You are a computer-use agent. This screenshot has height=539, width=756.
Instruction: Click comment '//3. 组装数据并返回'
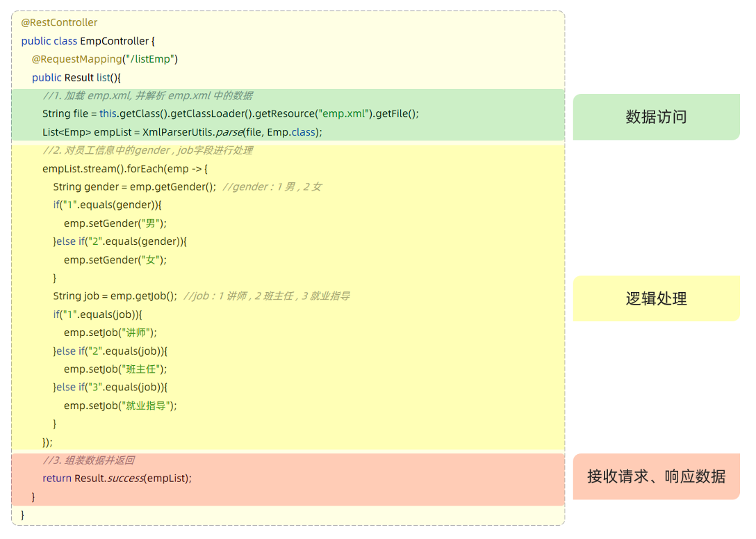pos(89,460)
